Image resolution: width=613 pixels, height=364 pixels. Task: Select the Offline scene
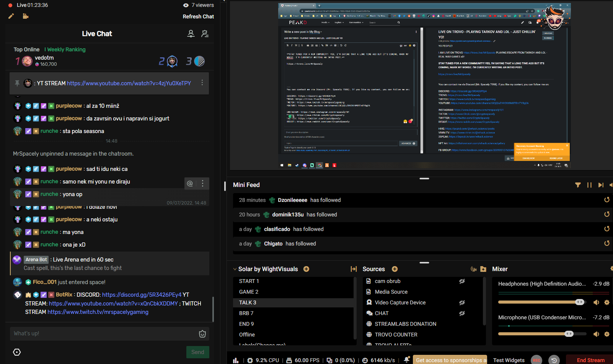pyautogui.click(x=293, y=335)
